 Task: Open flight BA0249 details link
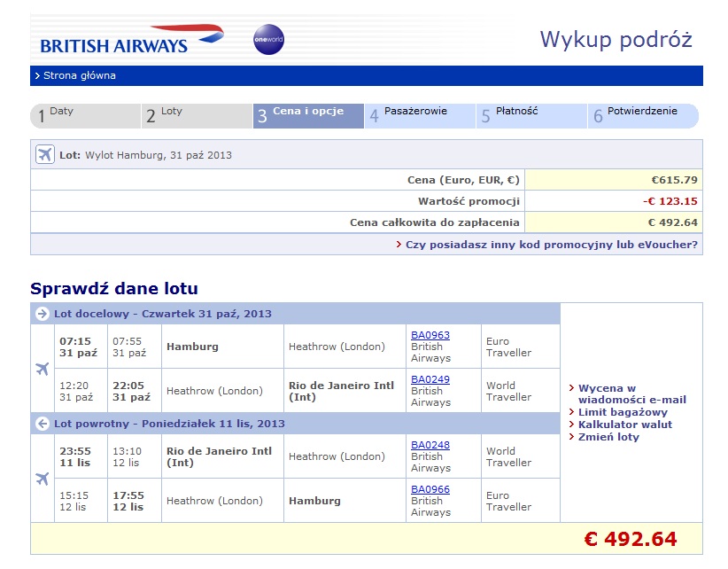point(430,379)
